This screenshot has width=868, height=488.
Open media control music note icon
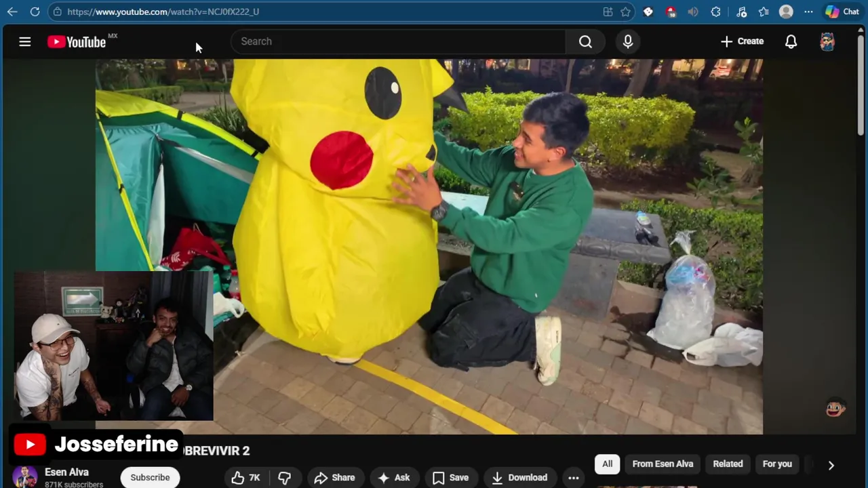click(x=741, y=12)
